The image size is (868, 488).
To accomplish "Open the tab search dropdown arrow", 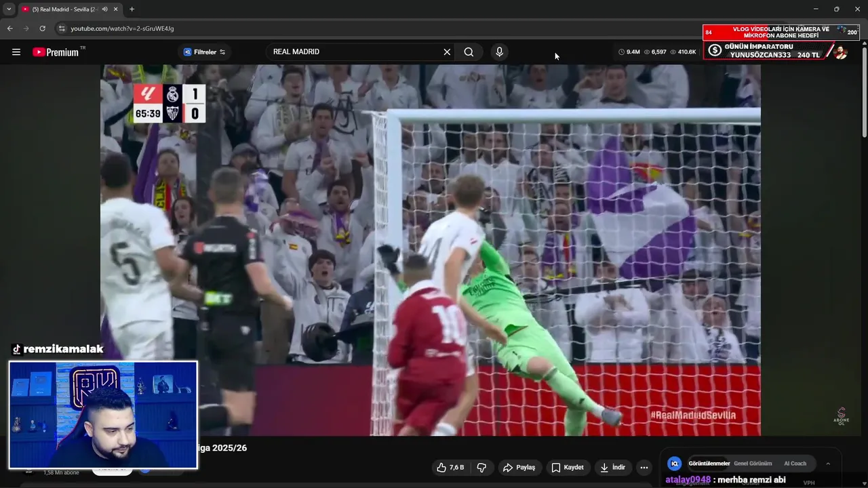I will pos(9,9).
